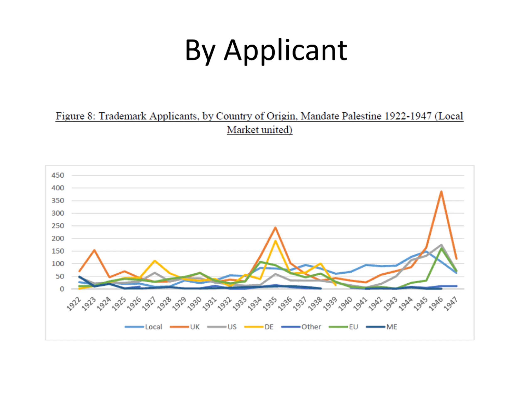
Task: Click the 300 y-axis label
Action: (x=58, y=213)
